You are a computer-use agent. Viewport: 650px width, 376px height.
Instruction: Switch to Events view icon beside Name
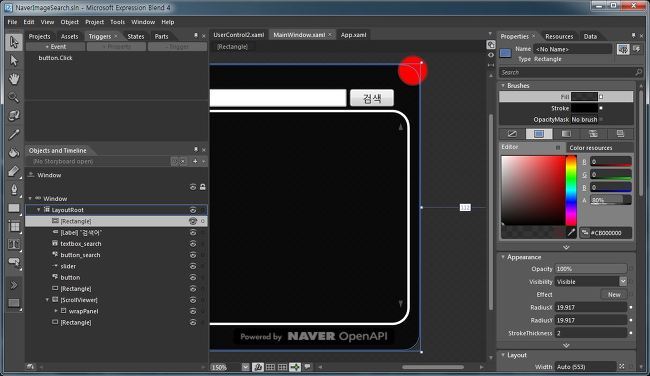click(636, 49)
